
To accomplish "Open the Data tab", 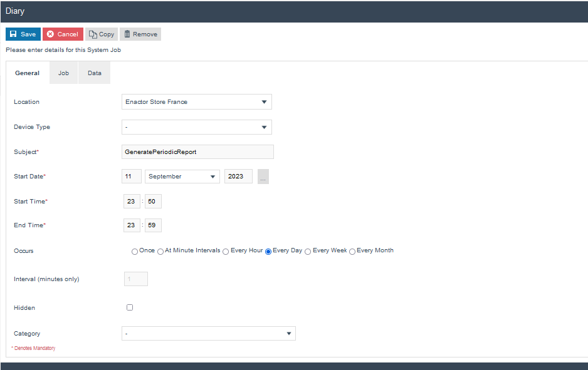I will point(95,73).
